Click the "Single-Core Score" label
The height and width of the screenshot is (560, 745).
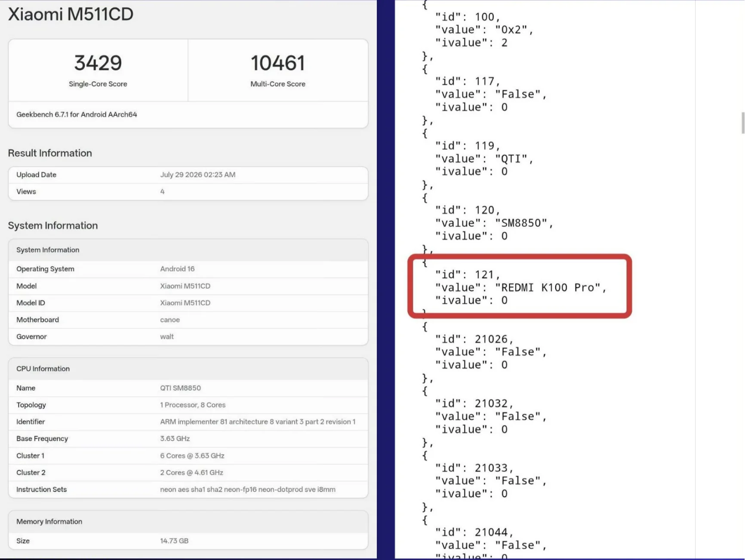click(x=98, y=84)
